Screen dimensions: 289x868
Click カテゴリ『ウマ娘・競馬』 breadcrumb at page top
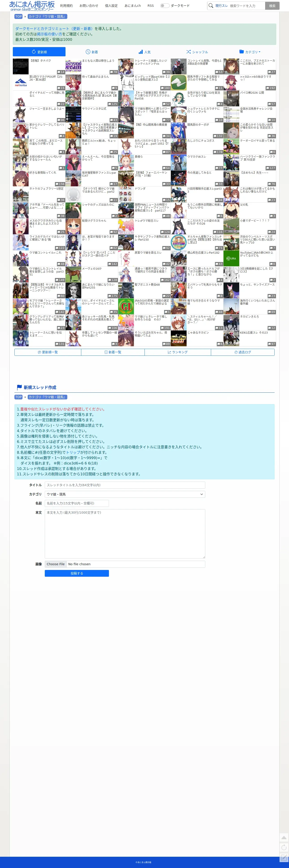pyautogui.click(x=47, y=16)
